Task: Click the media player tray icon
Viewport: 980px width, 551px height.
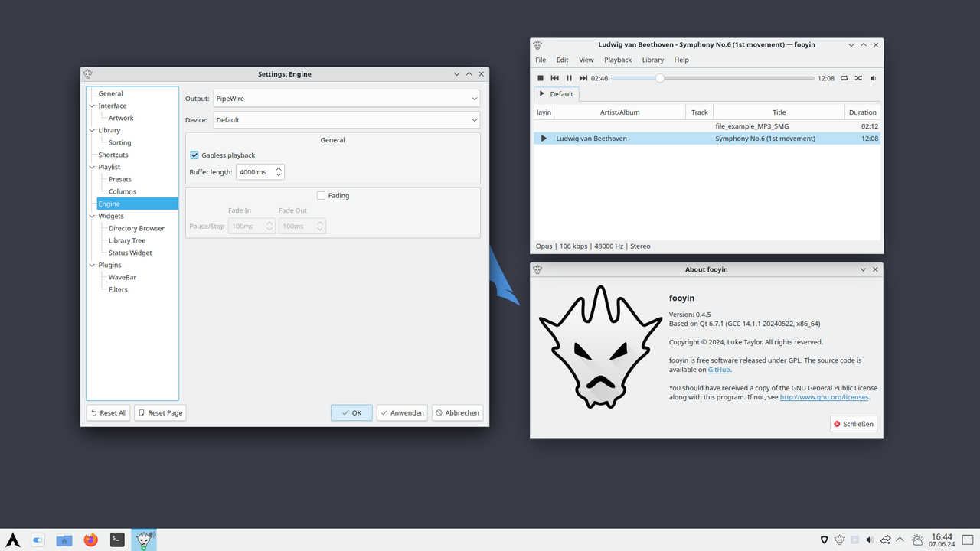Action: coord(855,540)
